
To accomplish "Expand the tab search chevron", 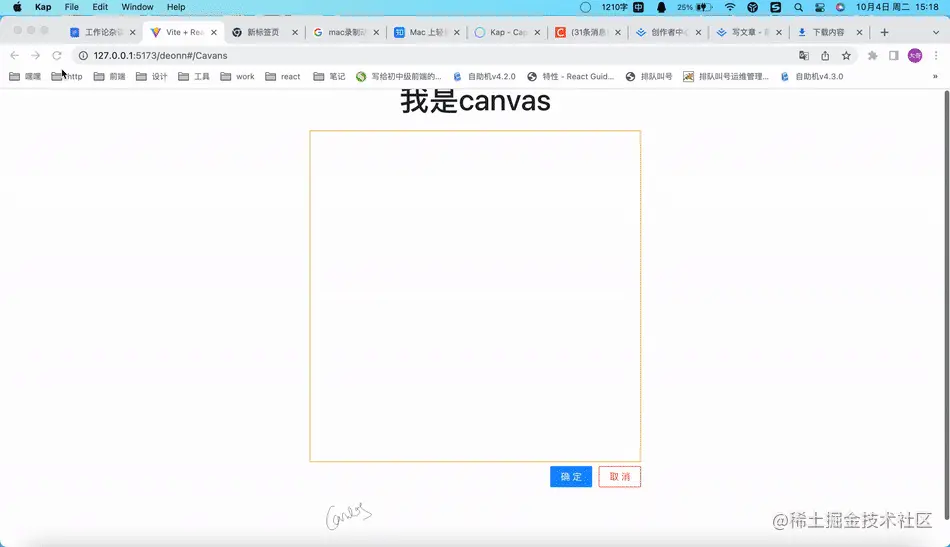I will pos(935,32).
